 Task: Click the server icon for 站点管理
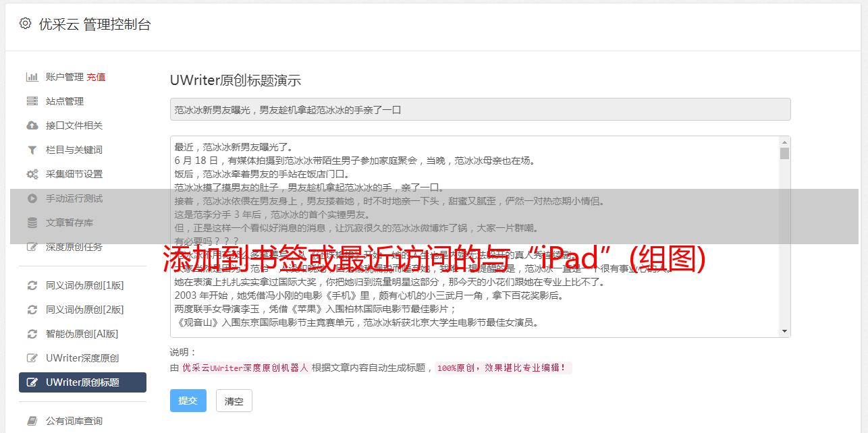[x=32, y=101]
